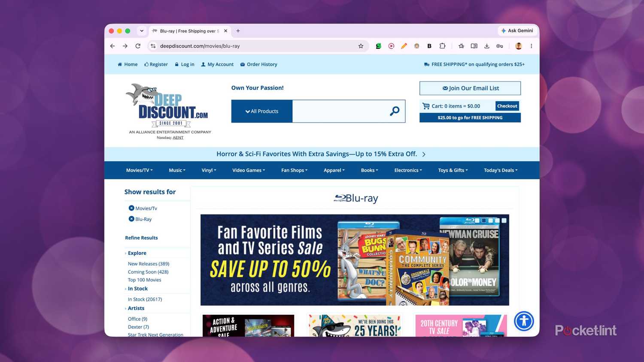Open the Fan Favorite Films sale banner

tap(355, 260)
